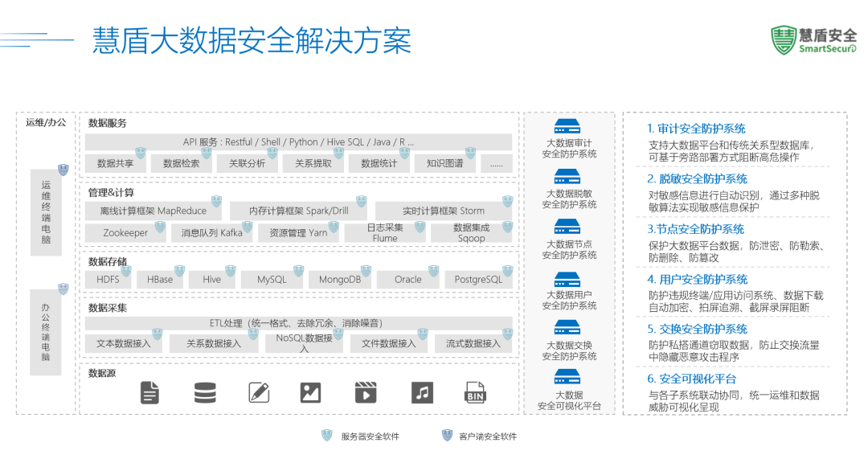Click the BIN file data source icon
The width and height of the screenshot is (868, 463).
[476, 393]
